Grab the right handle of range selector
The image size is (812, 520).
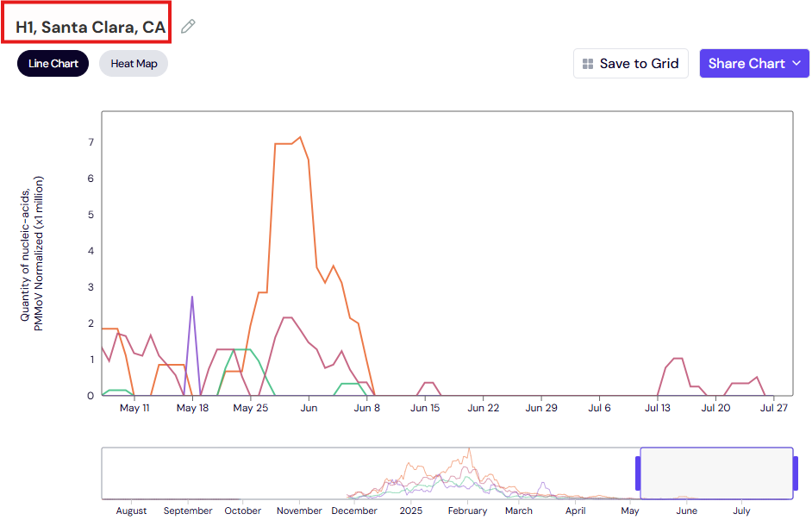coord(796,473)
